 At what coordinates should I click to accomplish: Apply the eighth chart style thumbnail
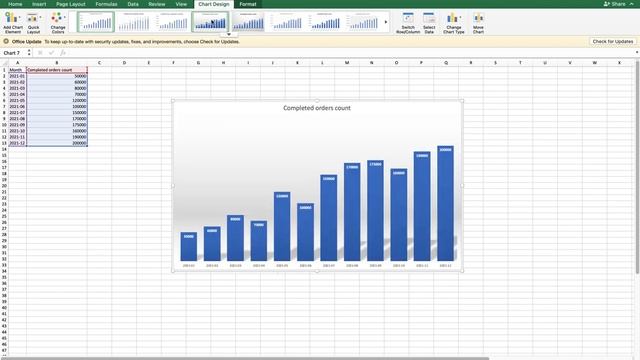363,22
